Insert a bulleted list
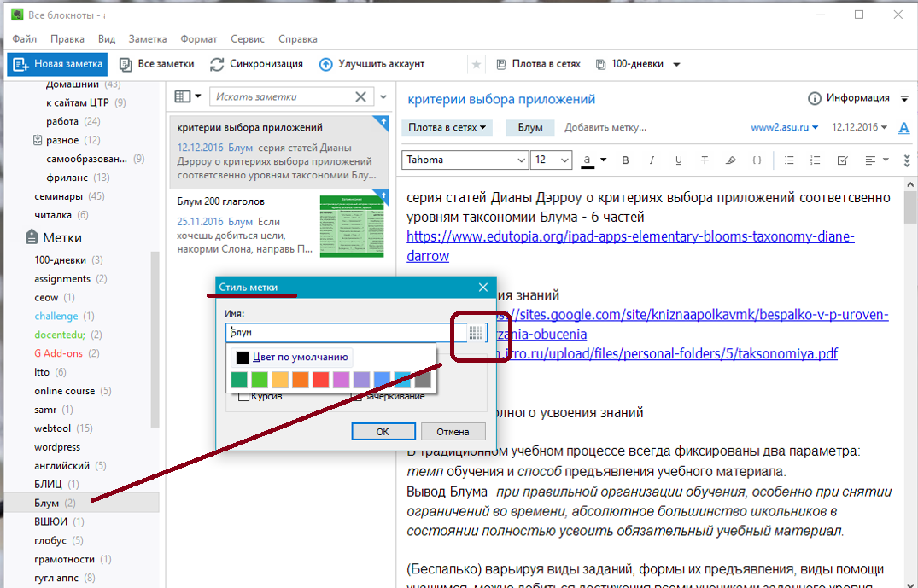This screenshot has height=588, width=918. [789, 160]
